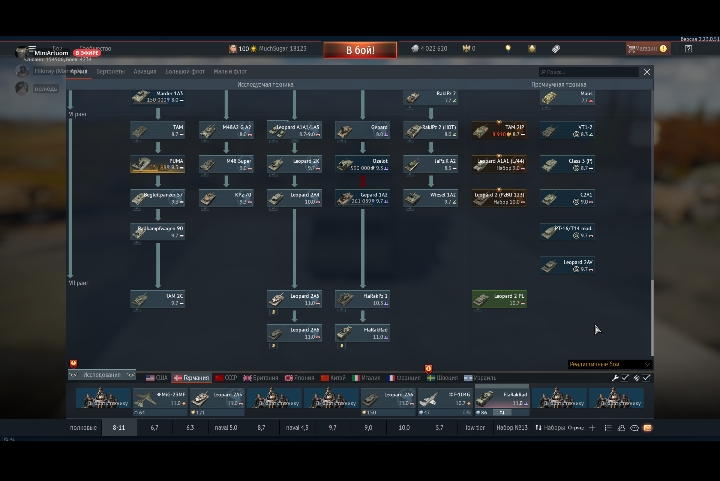Select the Британия nation tab
This screenshot has width=720, height=481.
260,378
